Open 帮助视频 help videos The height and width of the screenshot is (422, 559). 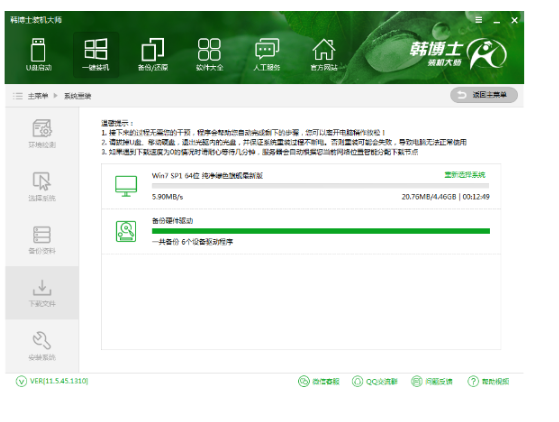(488, 381)
